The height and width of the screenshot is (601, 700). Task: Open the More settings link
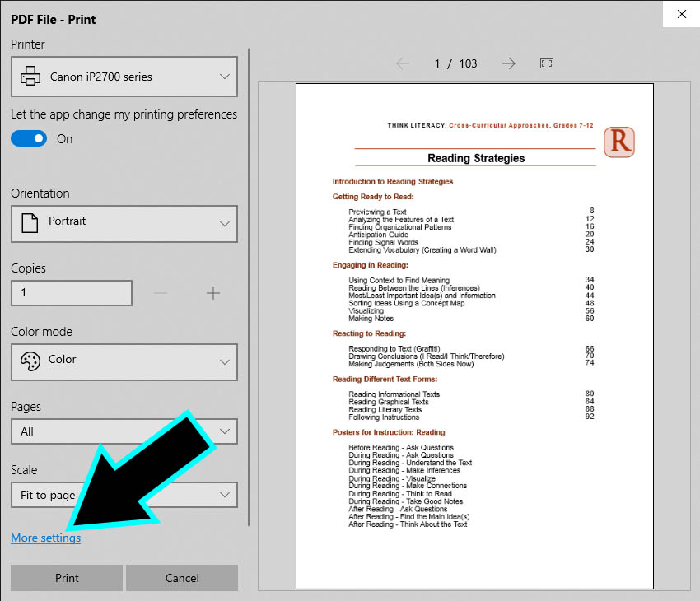click(46, 538)
